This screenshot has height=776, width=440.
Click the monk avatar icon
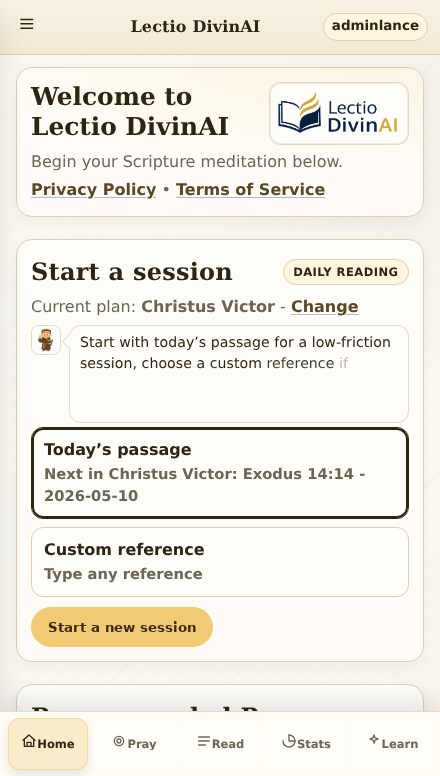[46, 340]
